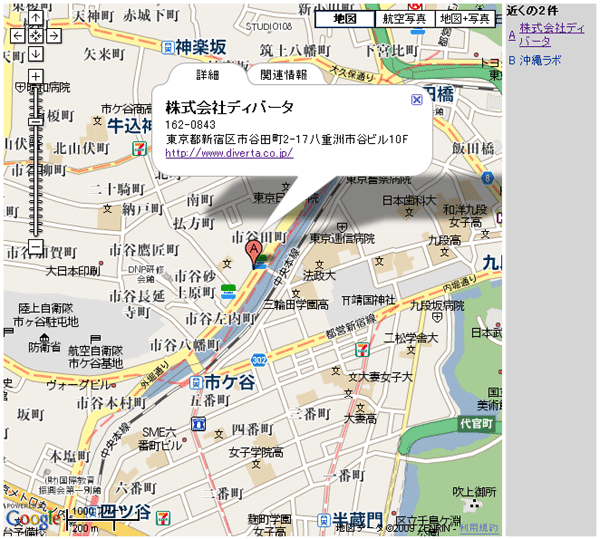
Task: Open the 関連情報 tab in info window
Action: point(284,75)
